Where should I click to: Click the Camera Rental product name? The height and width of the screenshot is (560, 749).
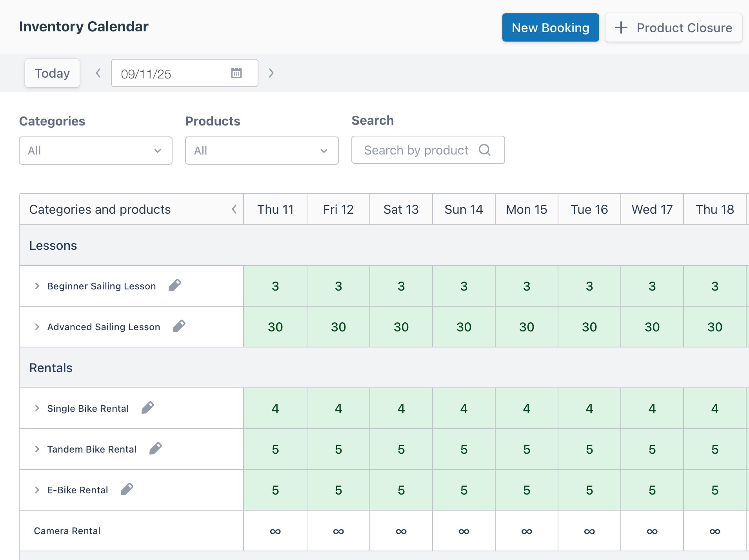[x=67, y=531]
